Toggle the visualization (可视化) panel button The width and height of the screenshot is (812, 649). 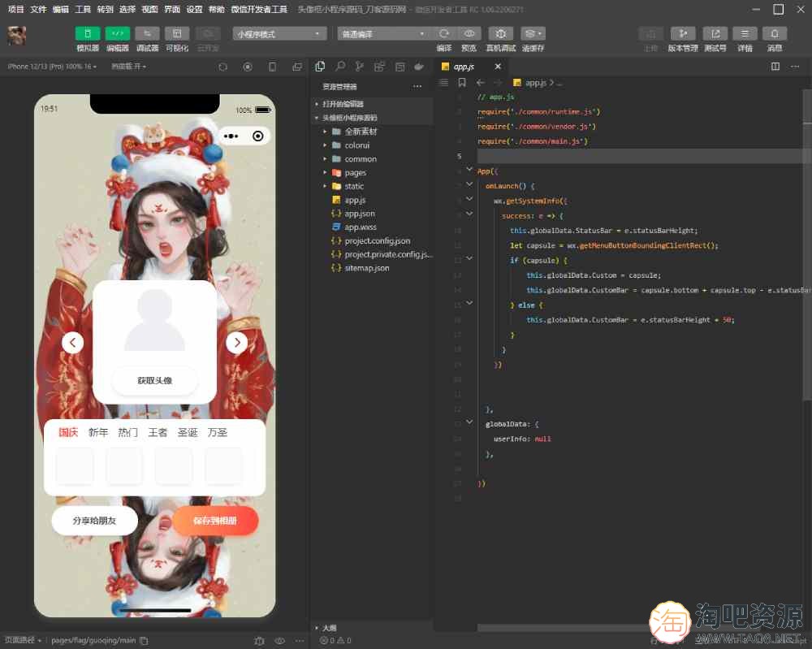tap(177, 33)
